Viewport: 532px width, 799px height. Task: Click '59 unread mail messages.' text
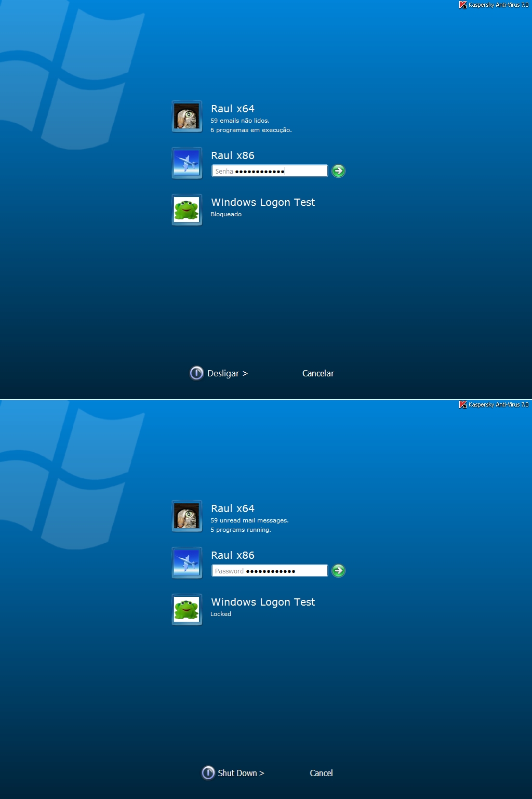pos(249,520)
